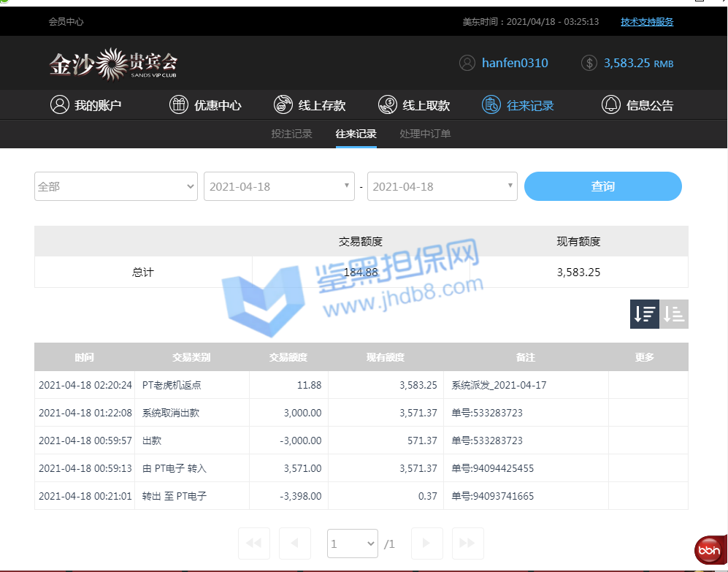Click the hanfen0310 profile avatar icon
The image size is (728, 572).
pos(467,64)
